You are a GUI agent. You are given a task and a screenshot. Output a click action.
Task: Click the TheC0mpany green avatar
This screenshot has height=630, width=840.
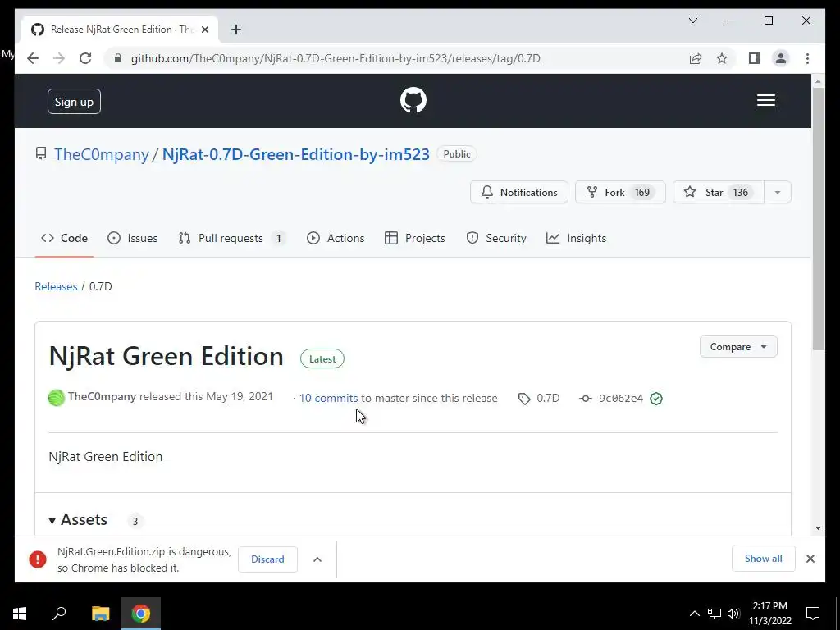(x=57, y=398)
